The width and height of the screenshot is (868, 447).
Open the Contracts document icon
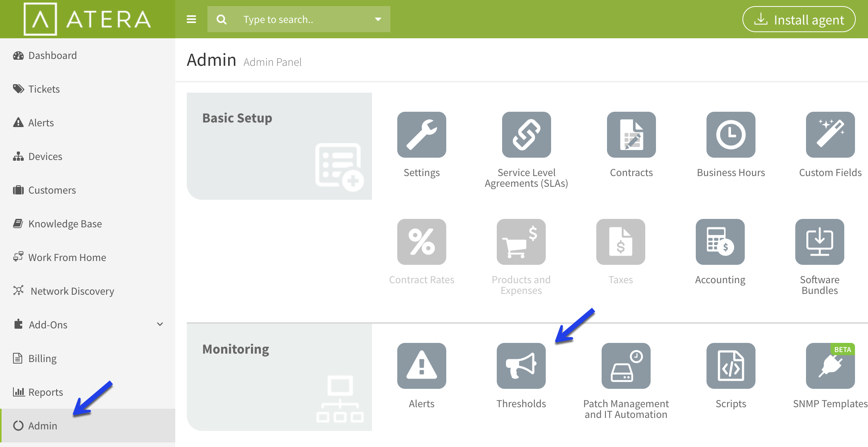point(631,135)
